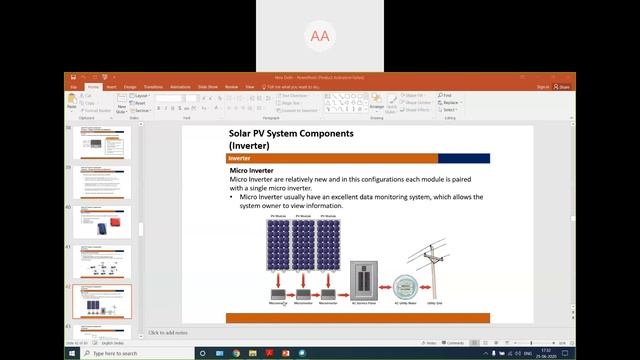Open the Text Direction dropdown
The image size is (640, 360).
point(294,96)
